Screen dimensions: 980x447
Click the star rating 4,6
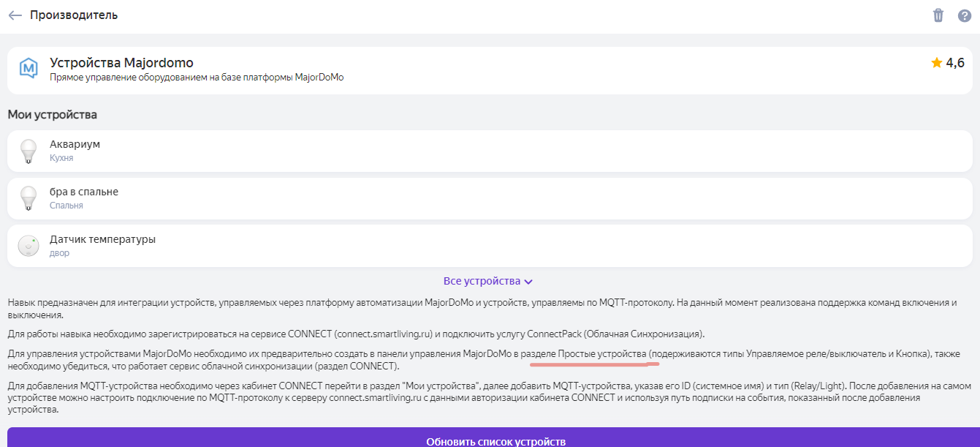click(x=948, y=64)
